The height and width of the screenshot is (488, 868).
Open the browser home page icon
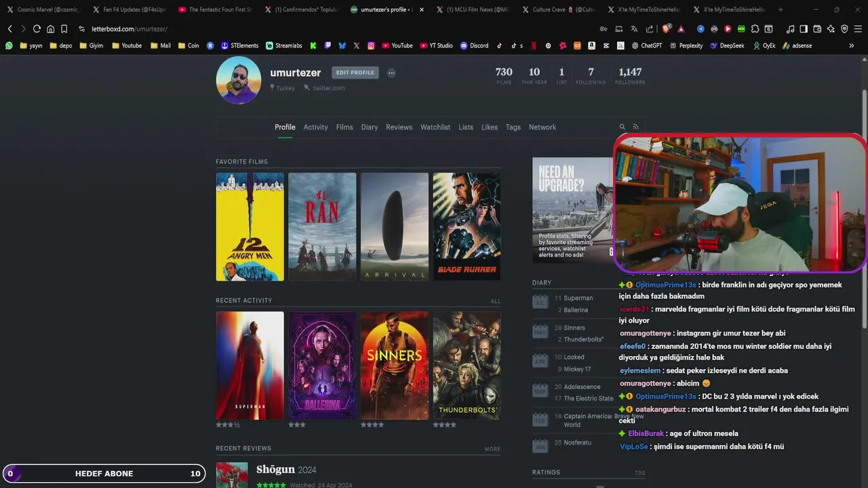(x=50, y=29)
